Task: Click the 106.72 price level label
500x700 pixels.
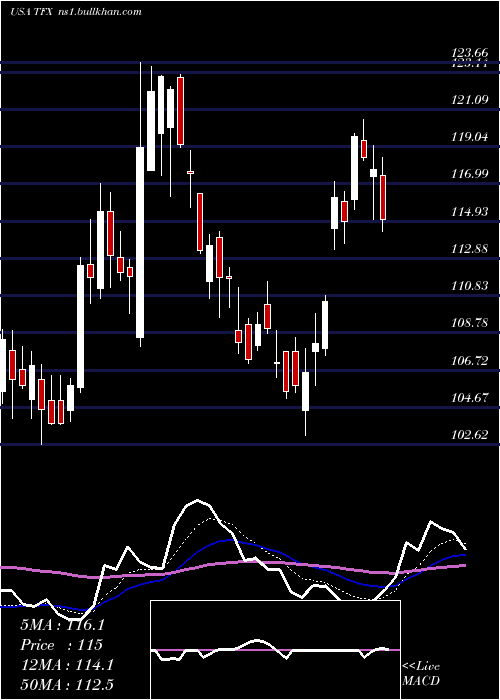Action: pyautogui.click(x=470, y=360)
